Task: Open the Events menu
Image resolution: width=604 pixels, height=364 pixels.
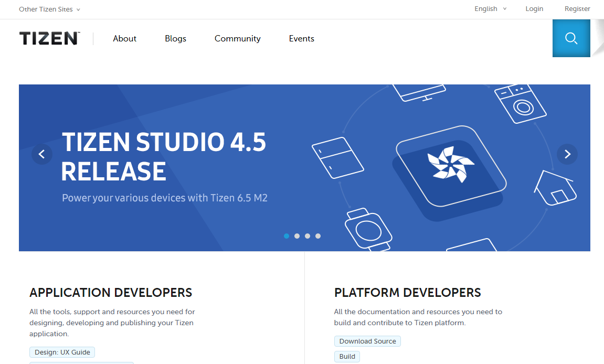Action: pos(302,38)
